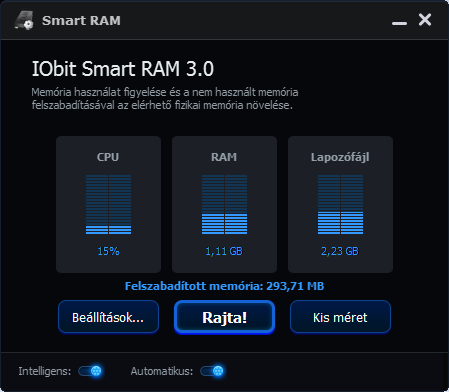Screen dimensions: 449x392
Task: Click the Rajta! button
Action: pos(224,317)
